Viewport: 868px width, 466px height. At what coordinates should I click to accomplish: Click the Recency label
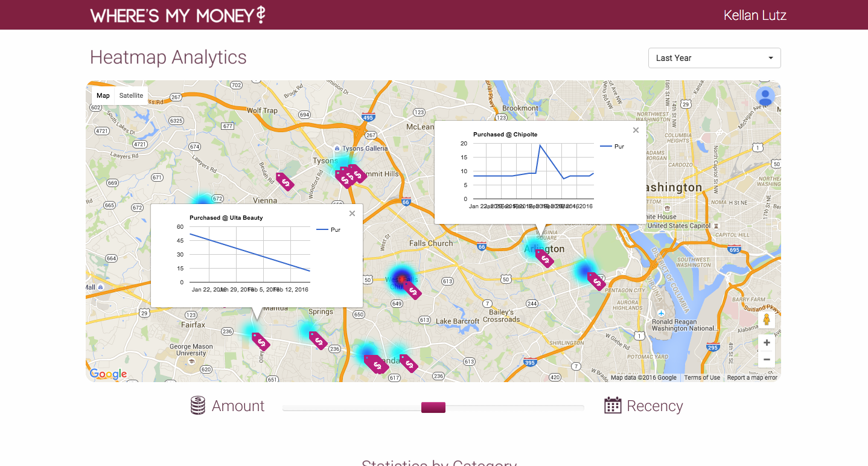click(655, 406)
